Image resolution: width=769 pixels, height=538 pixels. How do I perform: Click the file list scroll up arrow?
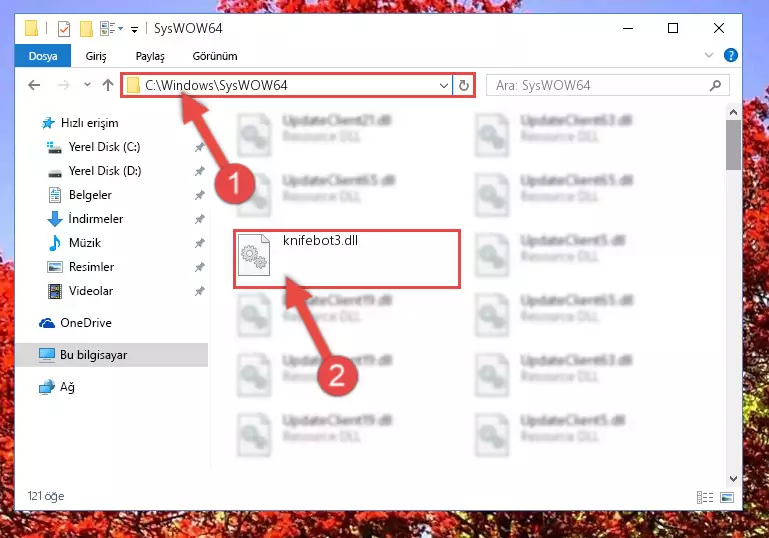coord(733,112)
